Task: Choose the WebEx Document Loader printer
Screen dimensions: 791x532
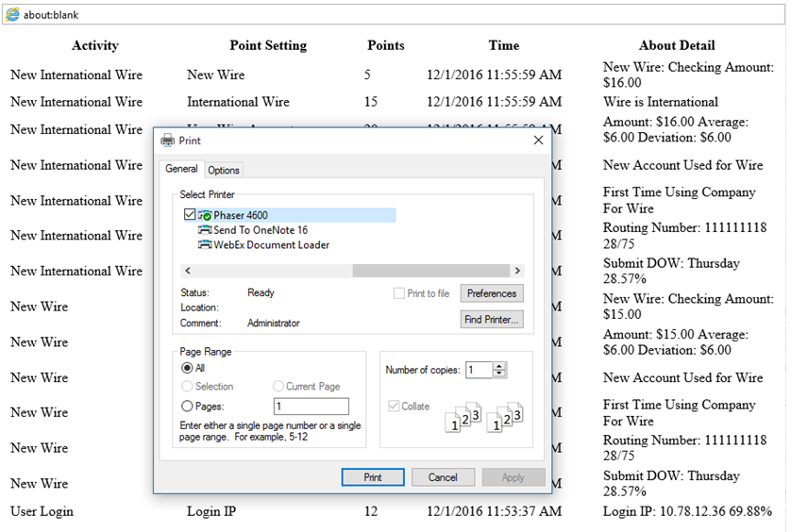Action: (270, 245)
